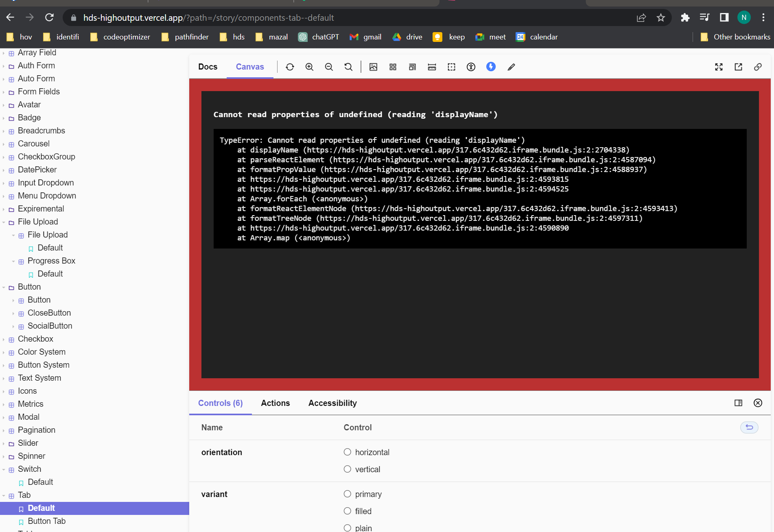Reset controls with the undo button
Image resolution: width=774 pixels, height=532 pixels.
[749, 427]
